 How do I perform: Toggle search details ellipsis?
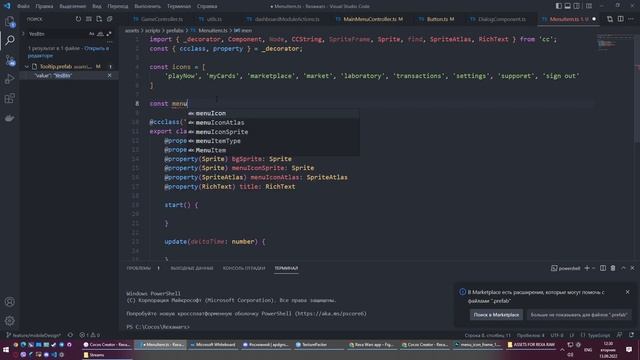coord(109,42)
